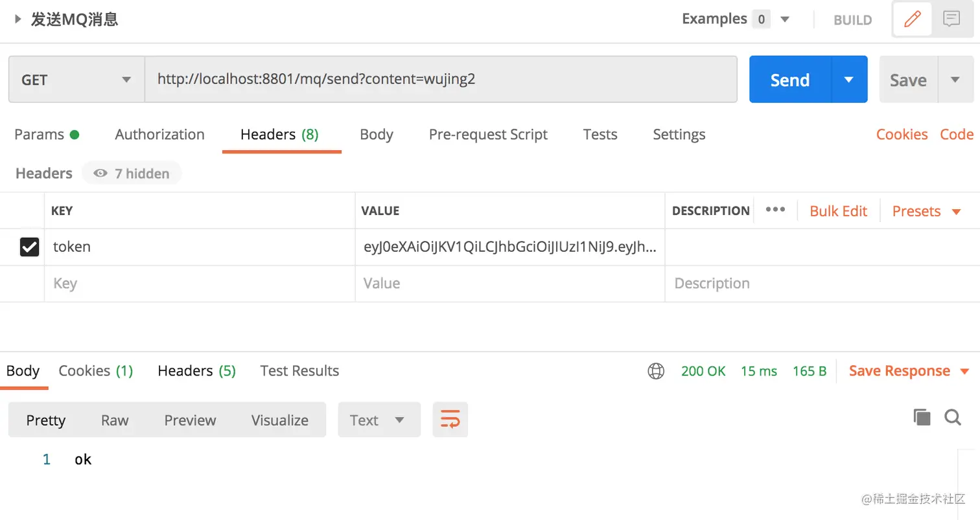The width and height of the screenshot is (980, 520).
Task: Open the three-dots column options menu
Action: click(x=775, y=210)
